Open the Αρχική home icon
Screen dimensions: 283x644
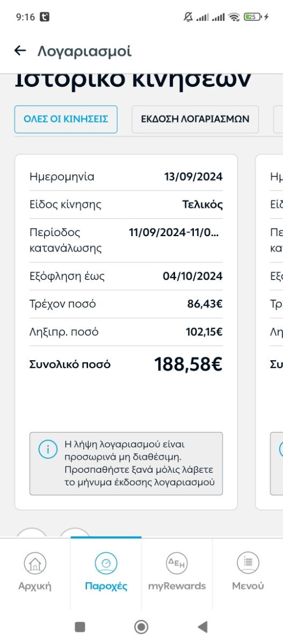pos(35,563)
